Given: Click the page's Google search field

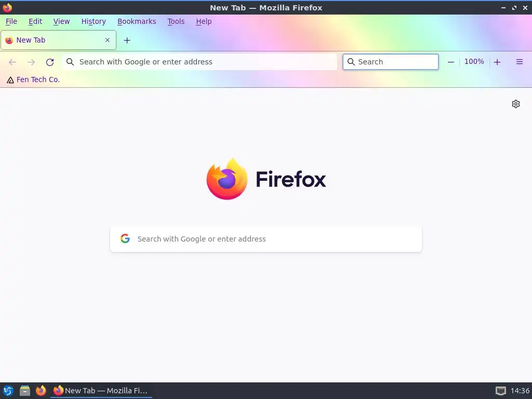Looking at the screenshot, I should (266, 239).
